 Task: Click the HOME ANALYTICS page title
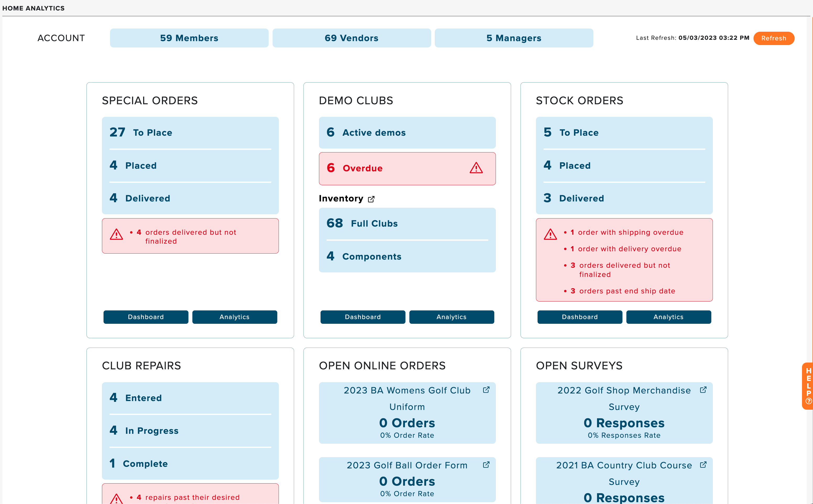point(33,8)
